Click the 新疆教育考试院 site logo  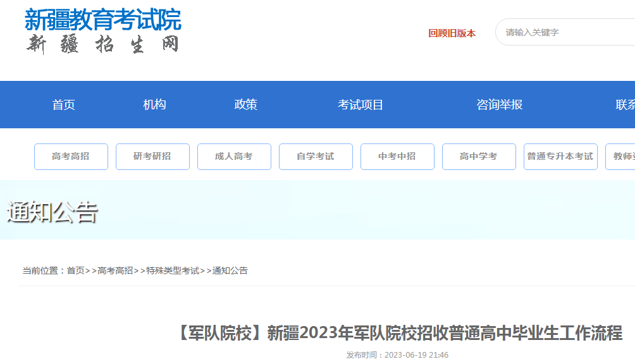[103, 20]
